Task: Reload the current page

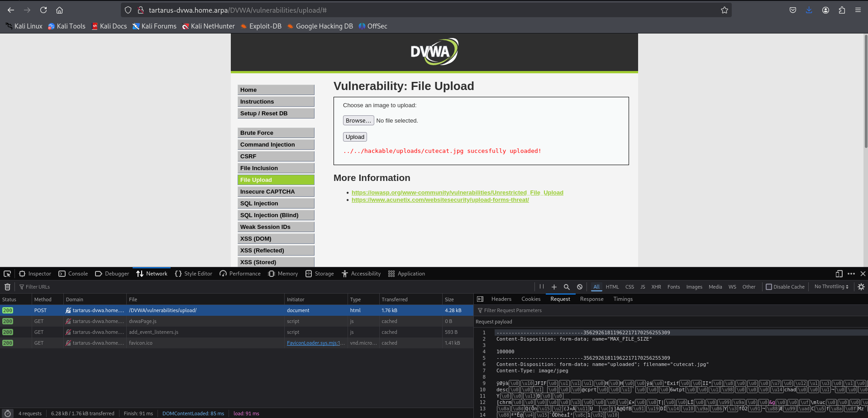Action: tap(43, 10)
